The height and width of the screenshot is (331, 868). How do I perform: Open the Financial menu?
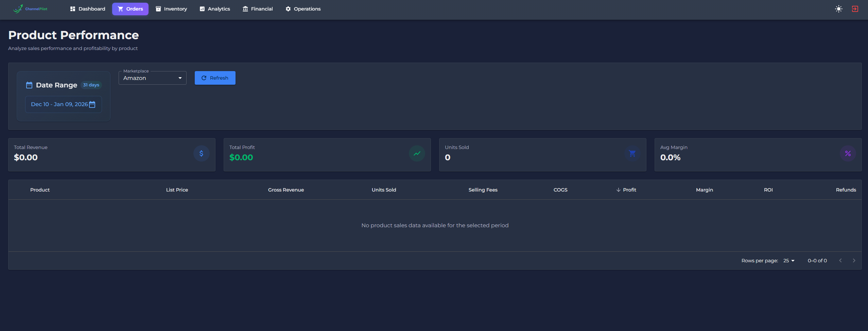(x=258, y=9)
